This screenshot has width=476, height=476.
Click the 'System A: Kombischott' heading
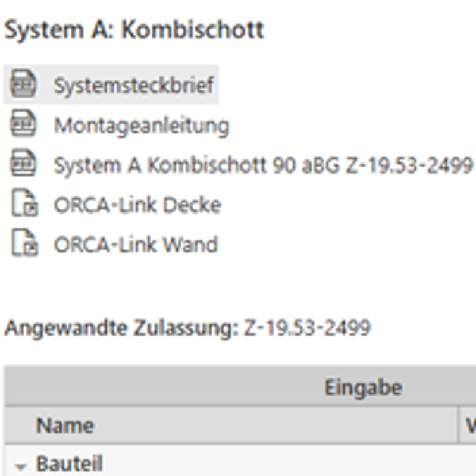click(x=134, y=30)
